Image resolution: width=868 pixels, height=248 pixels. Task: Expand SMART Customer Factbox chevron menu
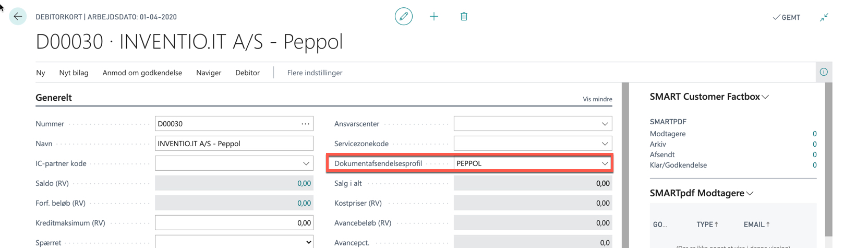click(765, 97)
